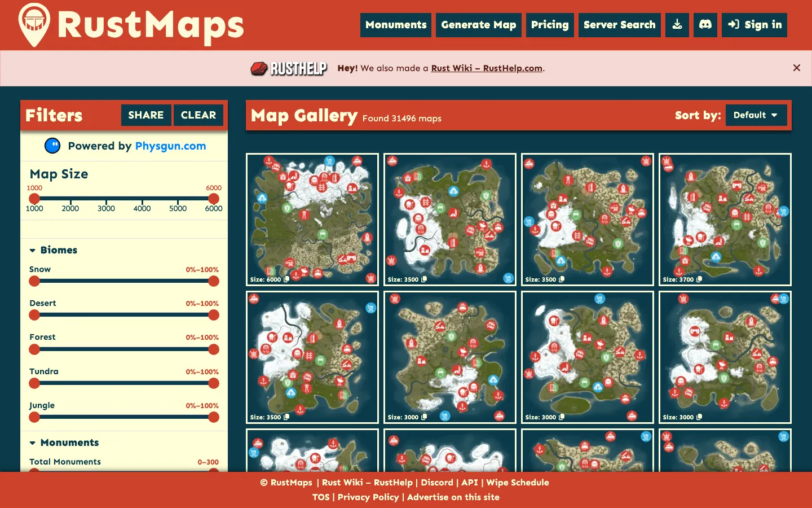Click the RustHelp logo in banner

pos(289,68)
